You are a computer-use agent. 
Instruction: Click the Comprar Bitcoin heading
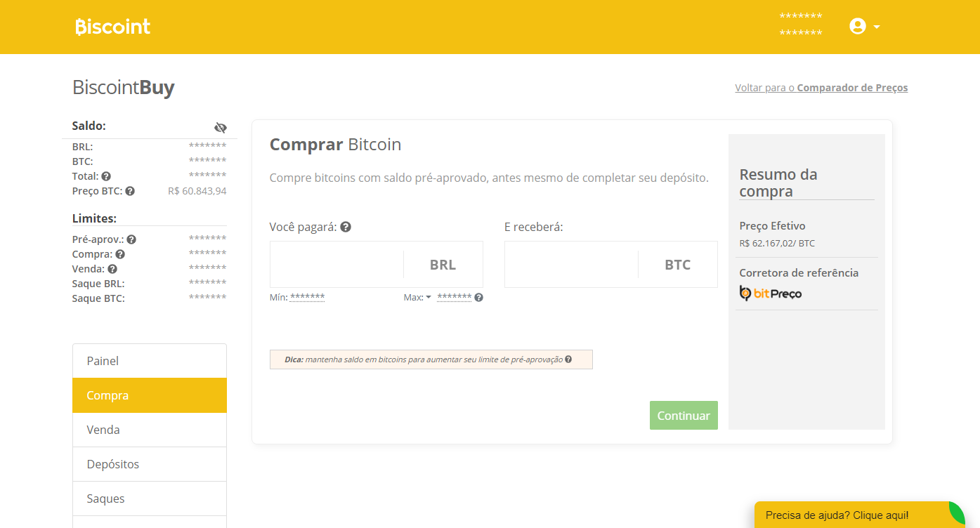click(x=335, y=145)
